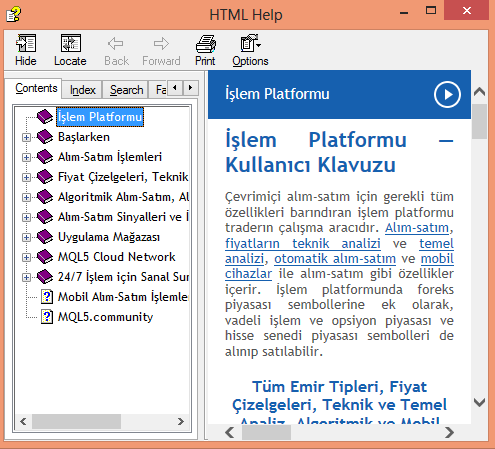Click the content pane scroll down arrow
Viewport: 495px width, 449px height.
(479, 402)
